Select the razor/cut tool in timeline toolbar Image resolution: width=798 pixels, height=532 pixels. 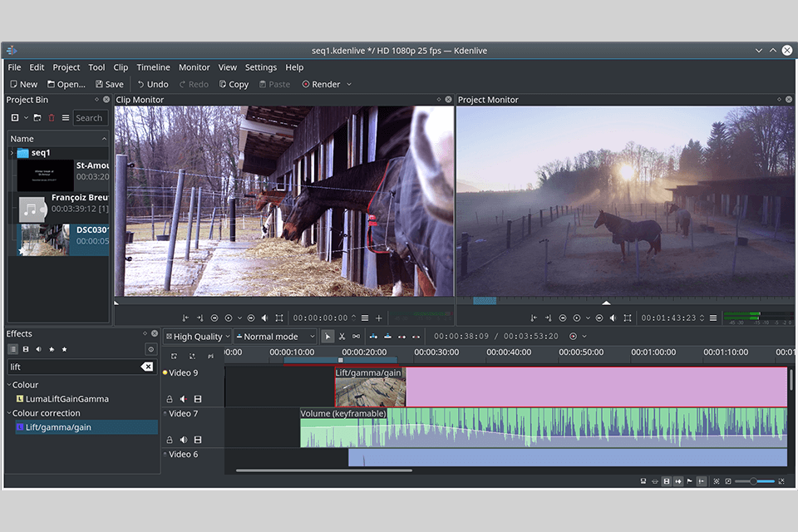[342, 337]
